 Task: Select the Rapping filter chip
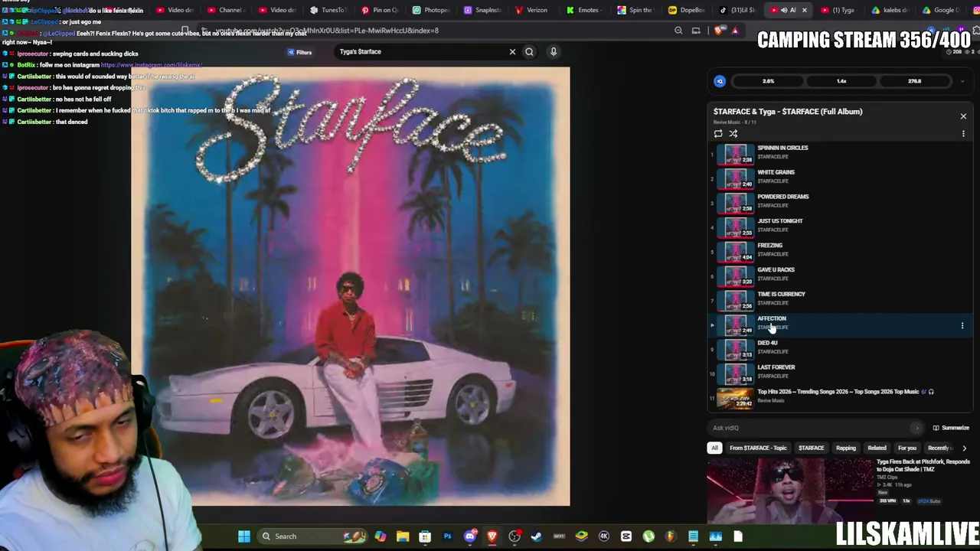pyautogui.click(x=846, y=448)
